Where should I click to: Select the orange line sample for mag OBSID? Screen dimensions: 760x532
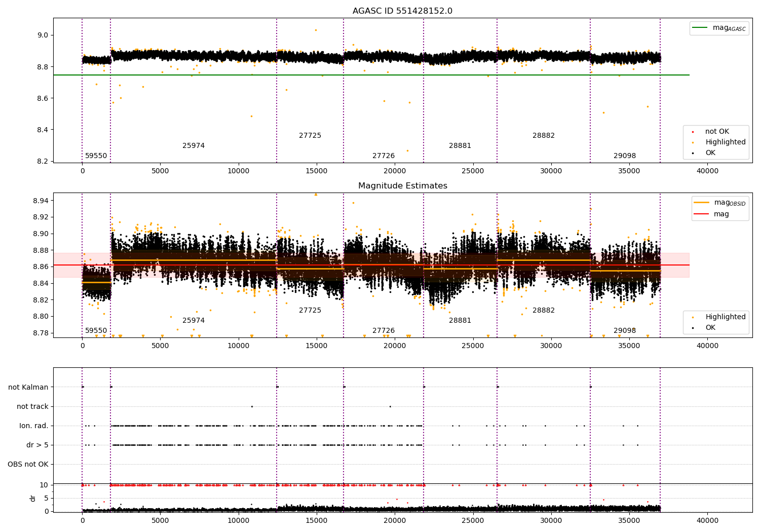click(x=702, y=203)
